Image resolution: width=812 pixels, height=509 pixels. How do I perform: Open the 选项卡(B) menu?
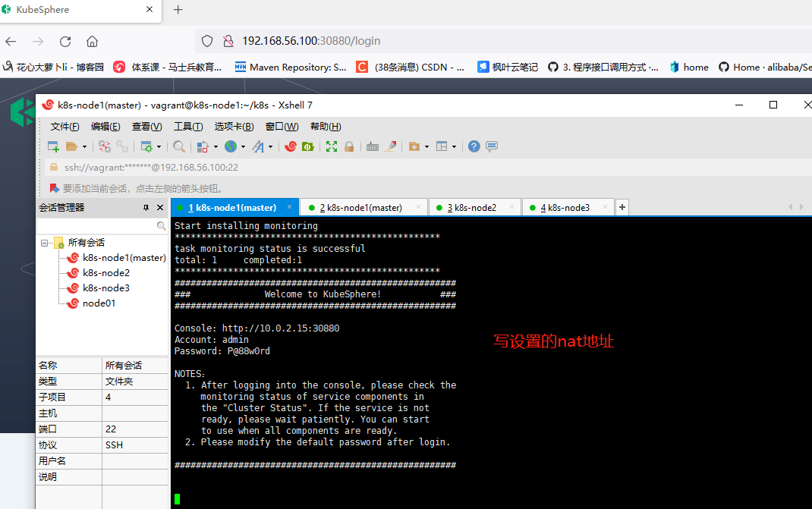[x=234, y=127]
